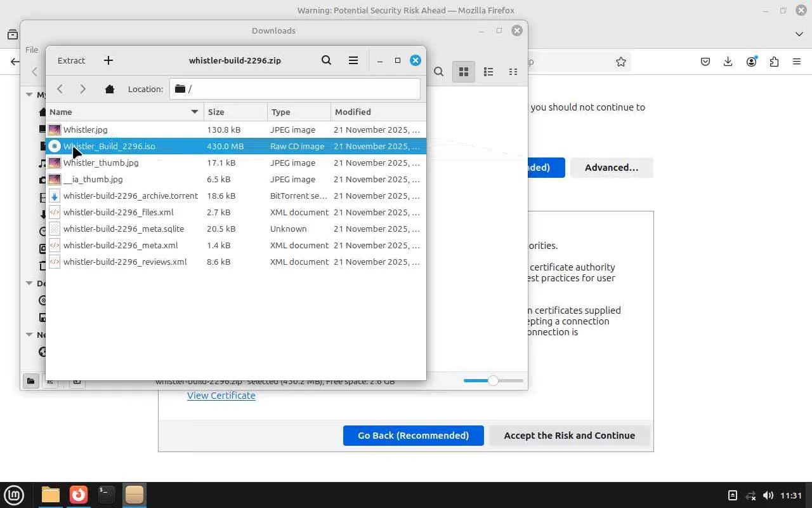Open search in the archive manager
Image resolution: width=812 pixels, height=508 pixels.
(326, 60)
